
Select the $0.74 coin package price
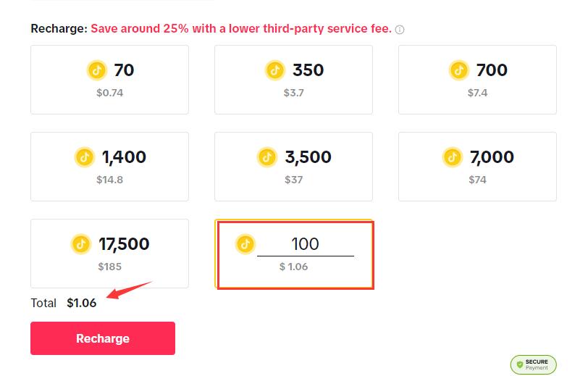tap(110, 93)
